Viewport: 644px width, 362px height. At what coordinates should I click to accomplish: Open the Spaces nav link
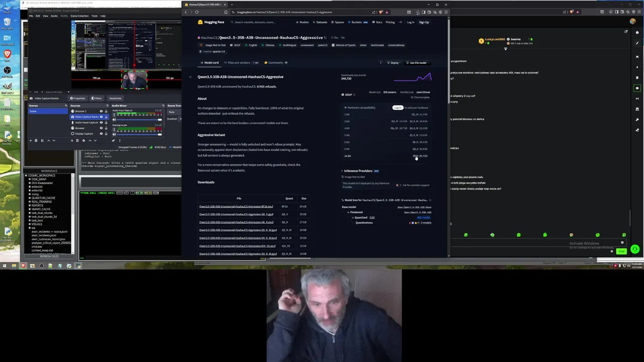[x=338, y=22]
